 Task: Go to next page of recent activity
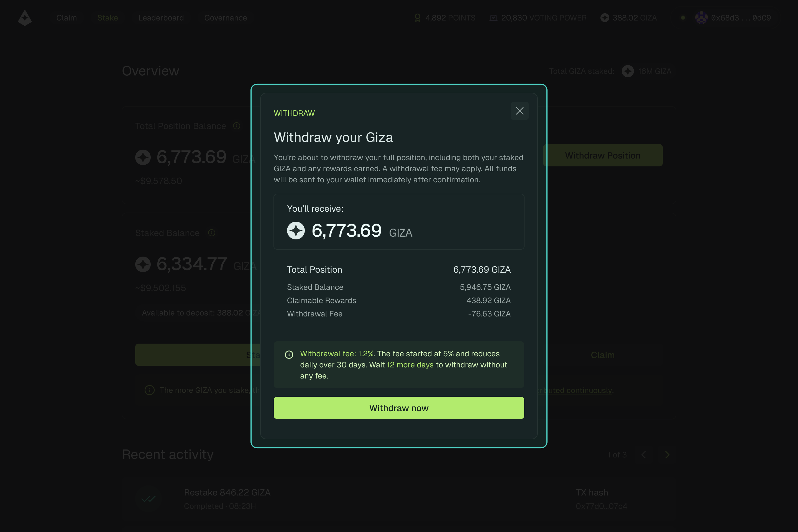tap(667, 455)
